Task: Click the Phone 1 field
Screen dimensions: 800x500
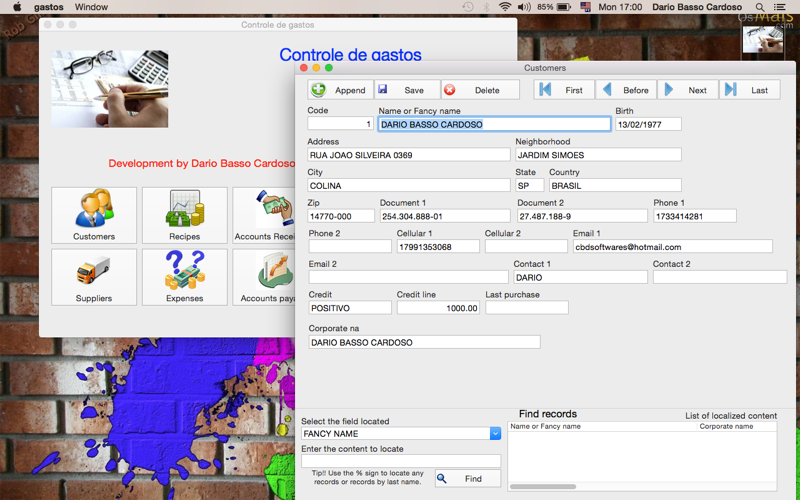Action: tap(695, 216)
